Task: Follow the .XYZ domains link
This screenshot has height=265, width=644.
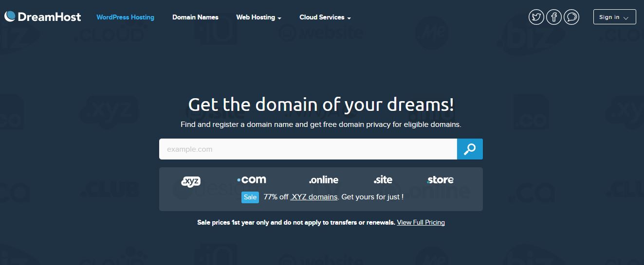Action: (314, 197)
